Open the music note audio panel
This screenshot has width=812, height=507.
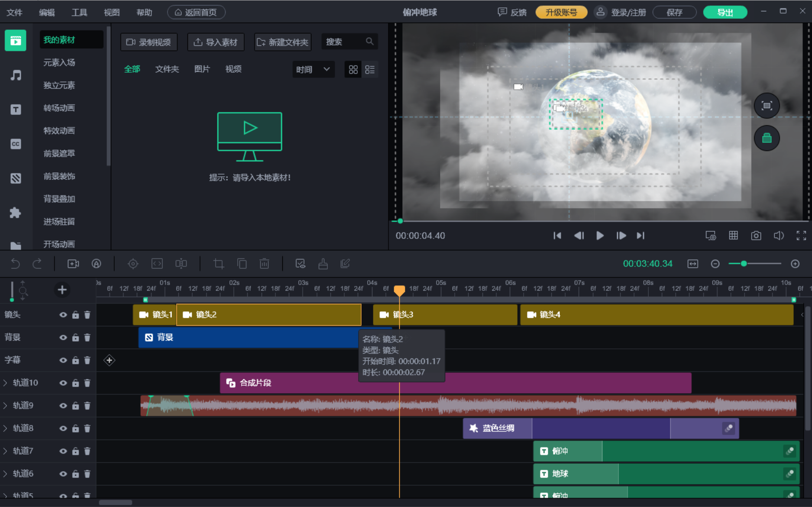[x=16, y=75]
